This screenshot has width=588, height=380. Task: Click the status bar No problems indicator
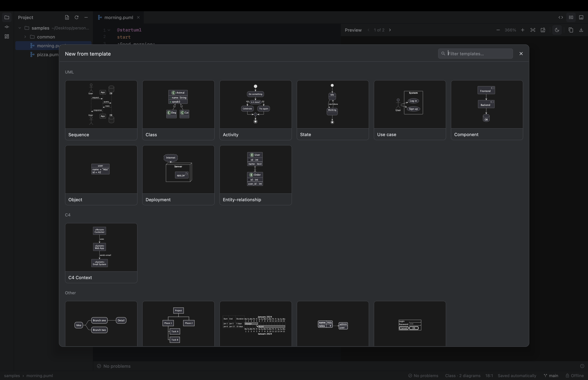[423, 376]
